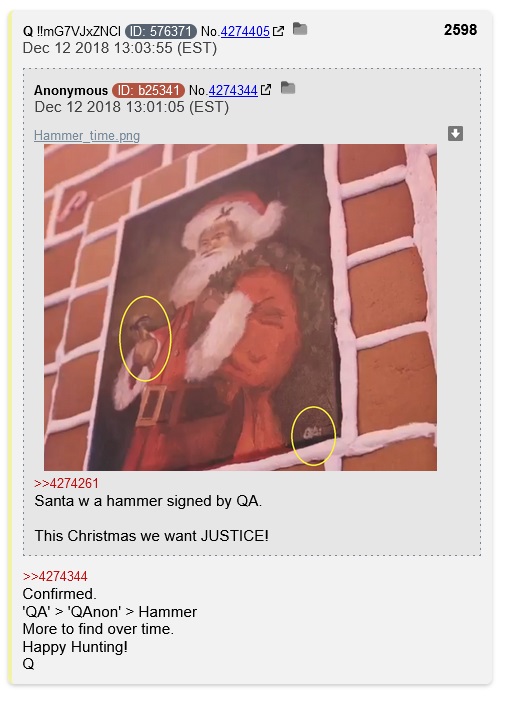
Task: Click the Dec 12 2018 13:03:55 timestamp
Action: coord(120,48)
